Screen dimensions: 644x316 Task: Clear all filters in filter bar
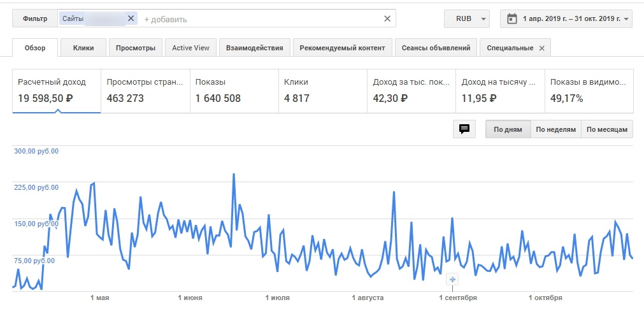(387, 18)
